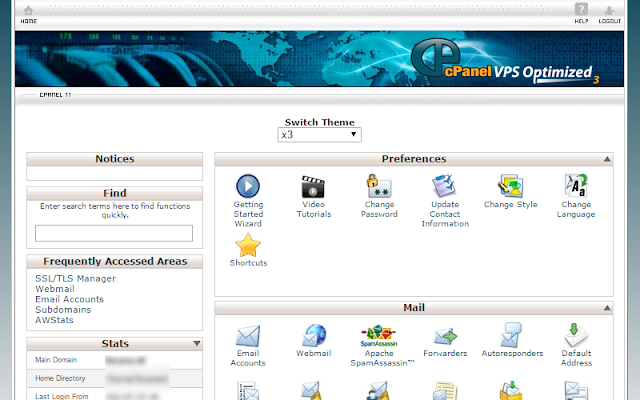Open the Email Accounts icon in Mail
Screen dimensions: 640x400
[248, 336]
